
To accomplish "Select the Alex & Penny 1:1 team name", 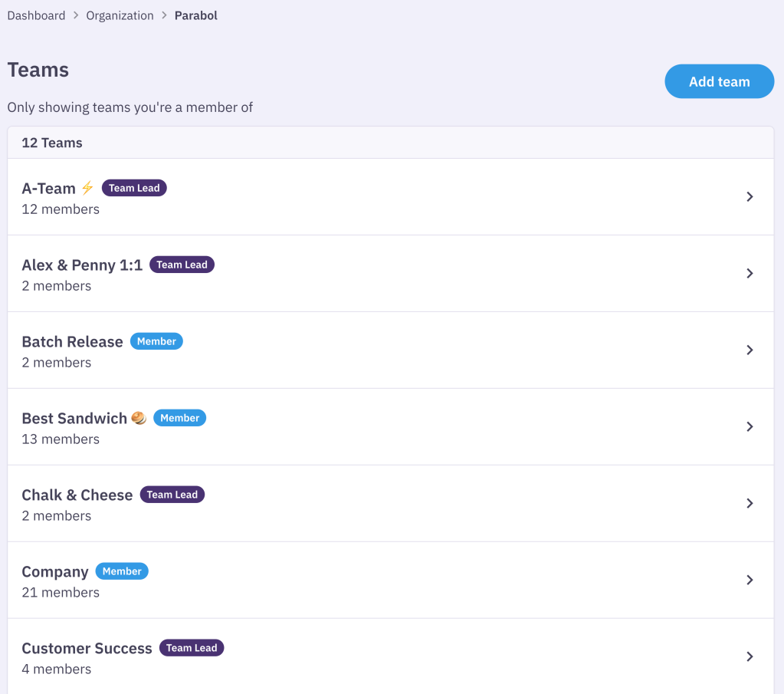I will click(82, 265).
